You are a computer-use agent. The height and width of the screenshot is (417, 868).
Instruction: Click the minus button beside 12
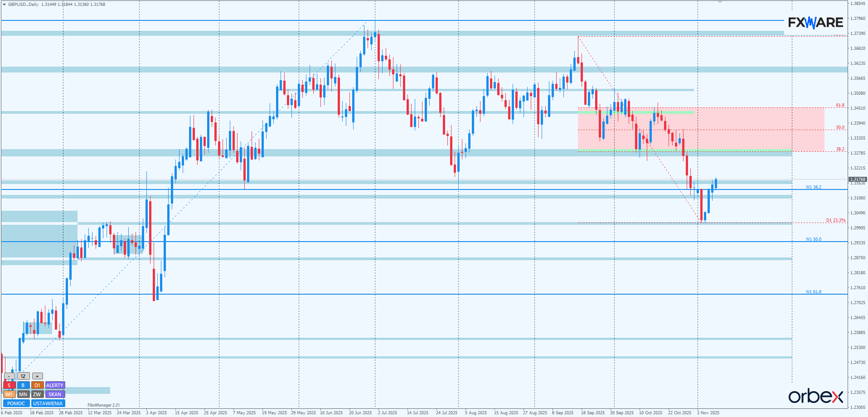tap(9, 376)
